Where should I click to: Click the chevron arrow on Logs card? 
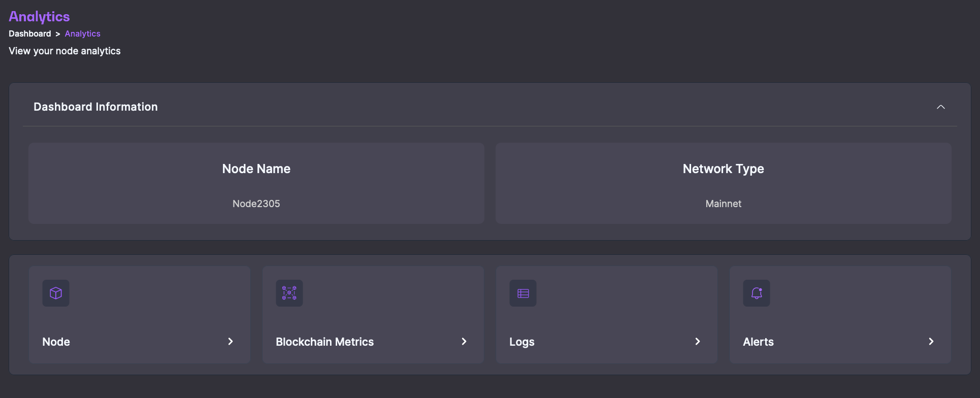coord(698,342)
